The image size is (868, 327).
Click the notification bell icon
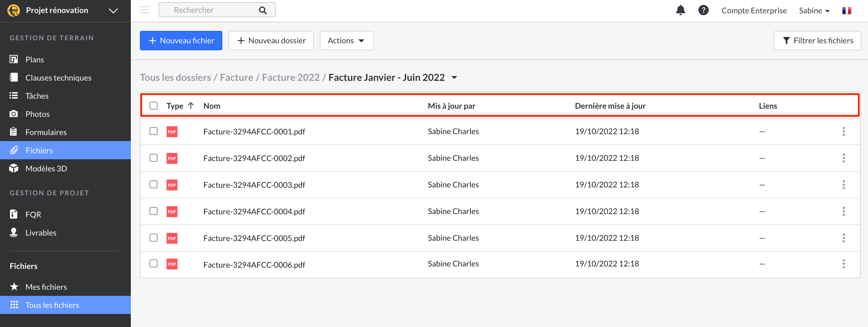(680, 10)
